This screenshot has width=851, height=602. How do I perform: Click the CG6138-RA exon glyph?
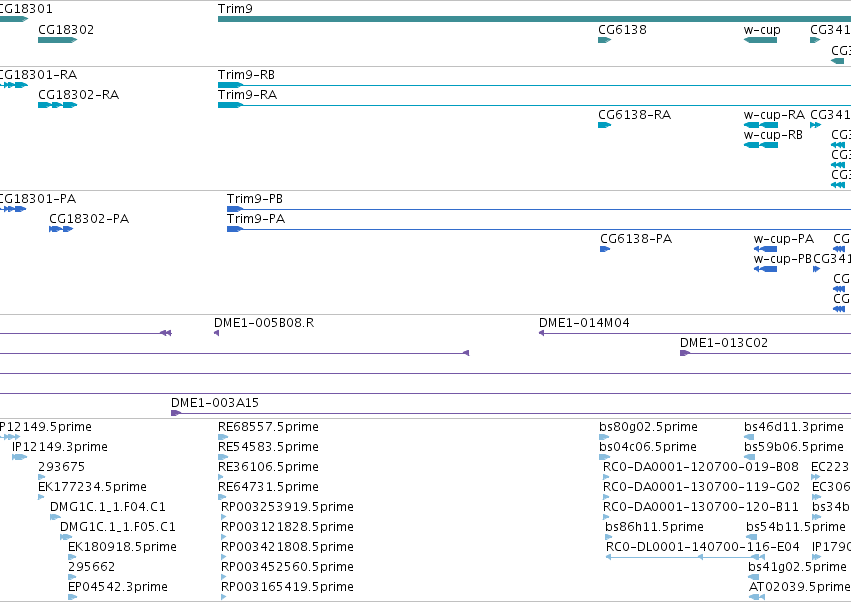point(605,125)
